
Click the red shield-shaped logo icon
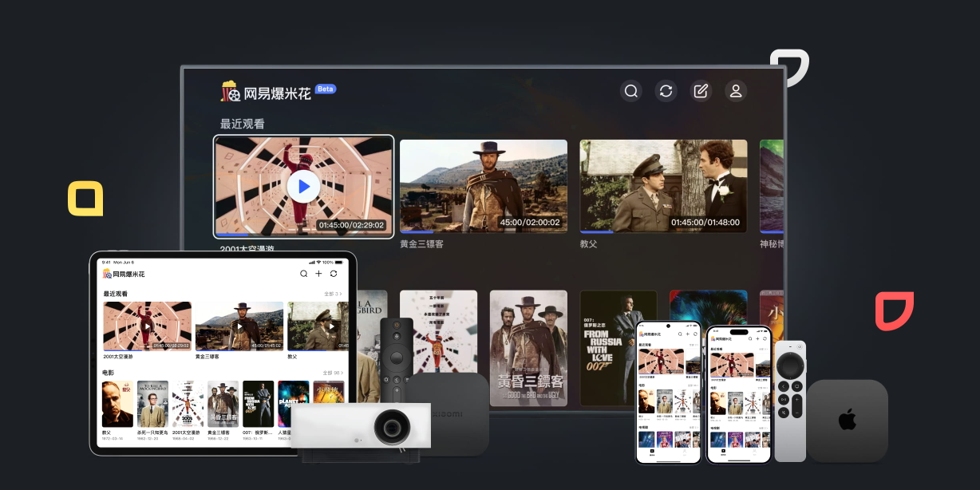click(x=894, y=310)
